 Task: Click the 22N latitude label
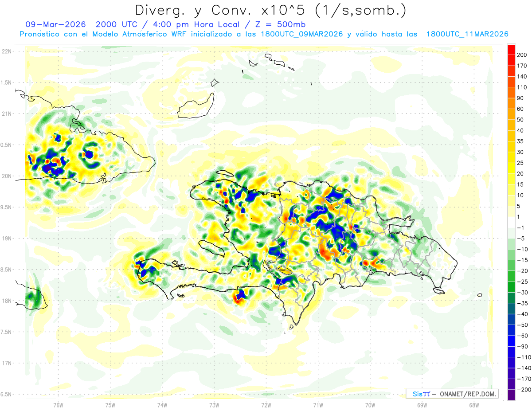[7, 51]
